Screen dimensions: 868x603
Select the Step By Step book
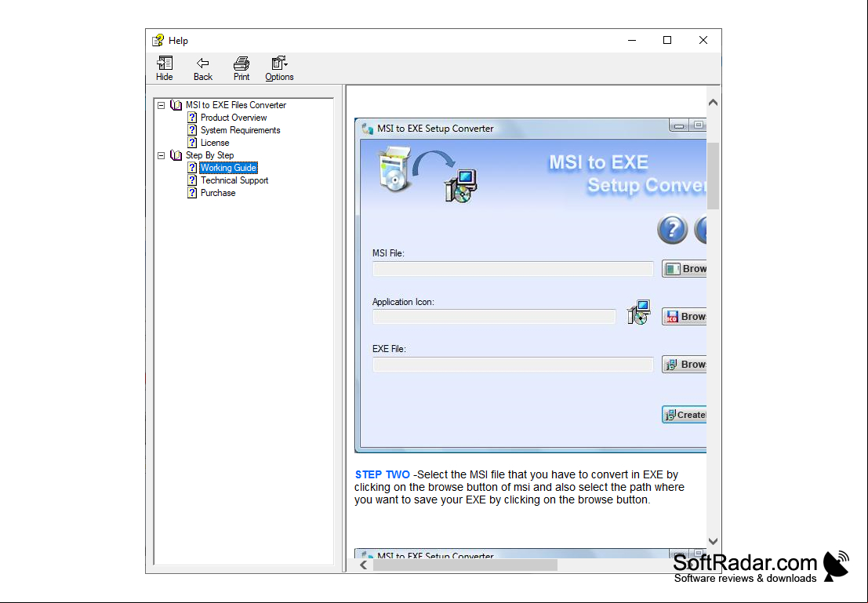[210, 155]
